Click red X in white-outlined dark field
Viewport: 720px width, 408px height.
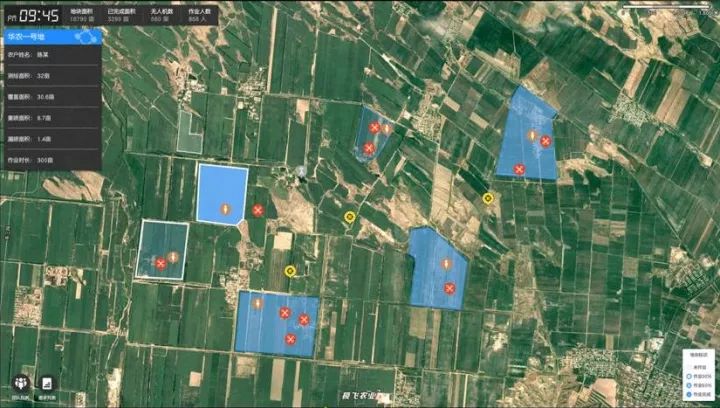tap(160, 264)
